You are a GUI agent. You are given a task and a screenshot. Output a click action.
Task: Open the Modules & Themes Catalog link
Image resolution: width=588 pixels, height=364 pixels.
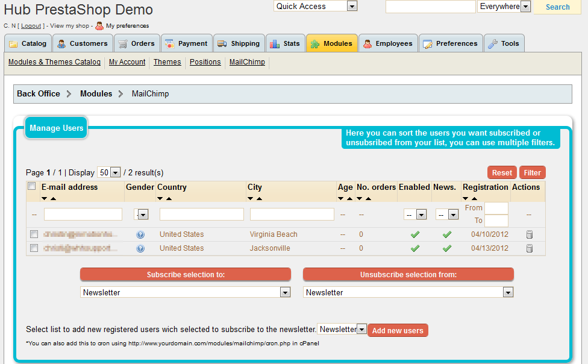[54, 62]
